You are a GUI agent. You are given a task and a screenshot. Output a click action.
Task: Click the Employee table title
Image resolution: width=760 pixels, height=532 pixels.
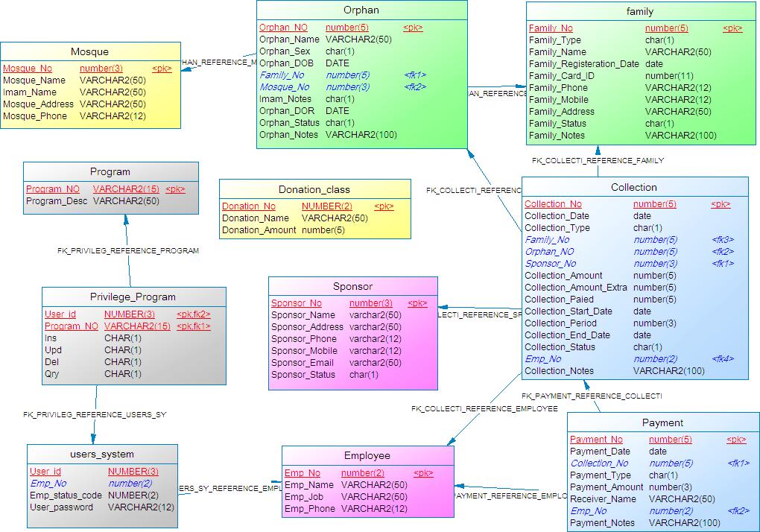(x=367, y=455)
